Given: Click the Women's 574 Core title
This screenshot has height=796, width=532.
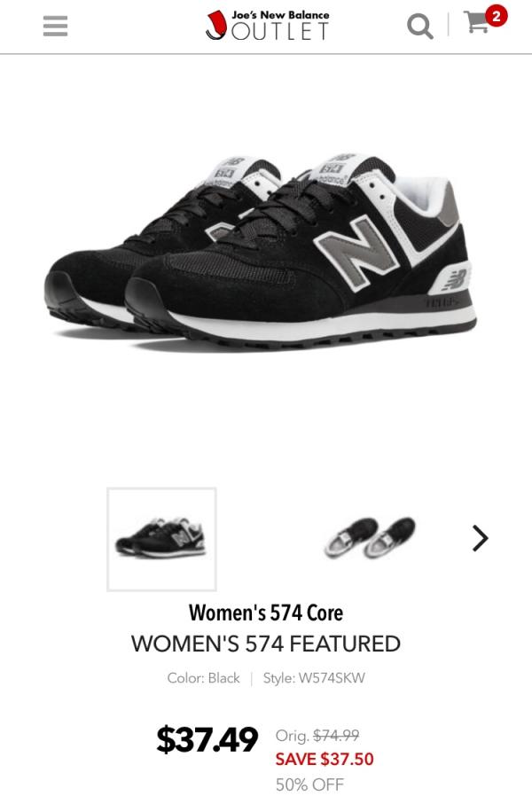Looking at the screenshot, I should pyautogui.click(x=266, y=613).
